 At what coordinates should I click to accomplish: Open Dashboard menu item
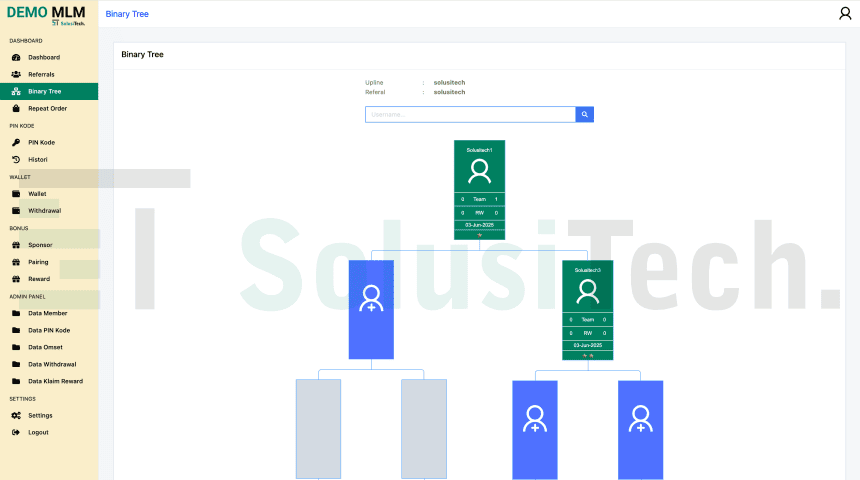(44, 57)
